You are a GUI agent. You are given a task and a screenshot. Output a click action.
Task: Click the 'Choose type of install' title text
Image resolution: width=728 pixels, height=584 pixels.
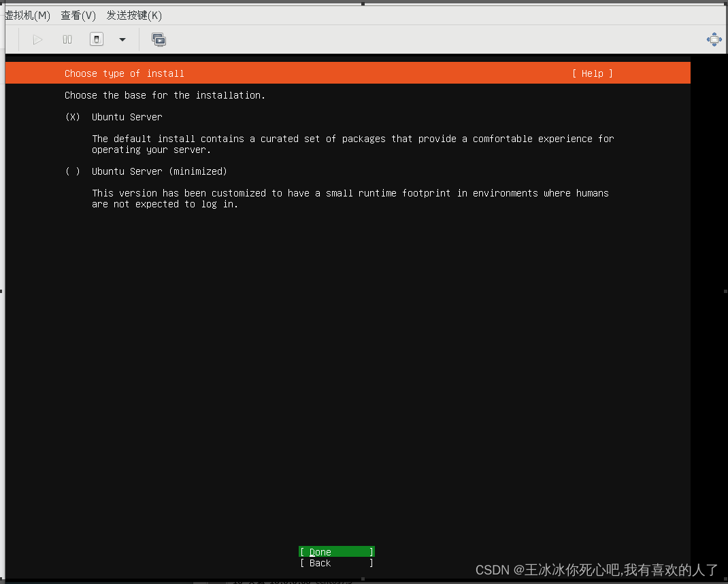coord(125,73)
